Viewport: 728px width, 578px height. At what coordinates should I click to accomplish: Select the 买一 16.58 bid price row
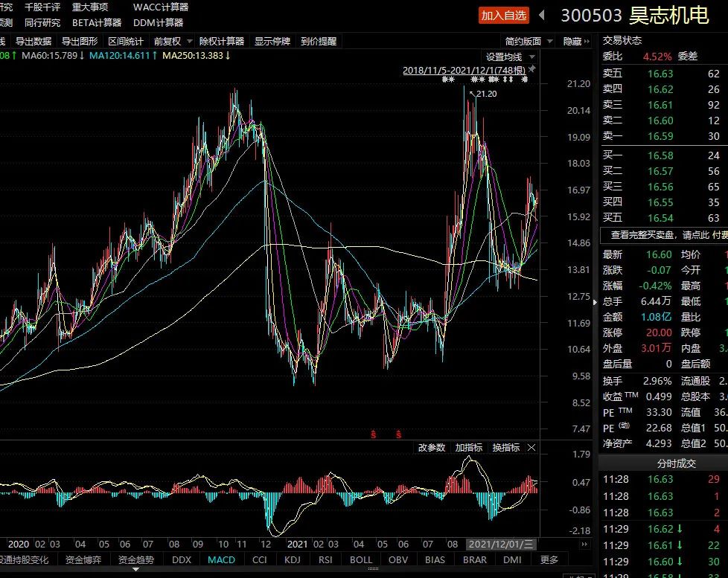point(663,155)
